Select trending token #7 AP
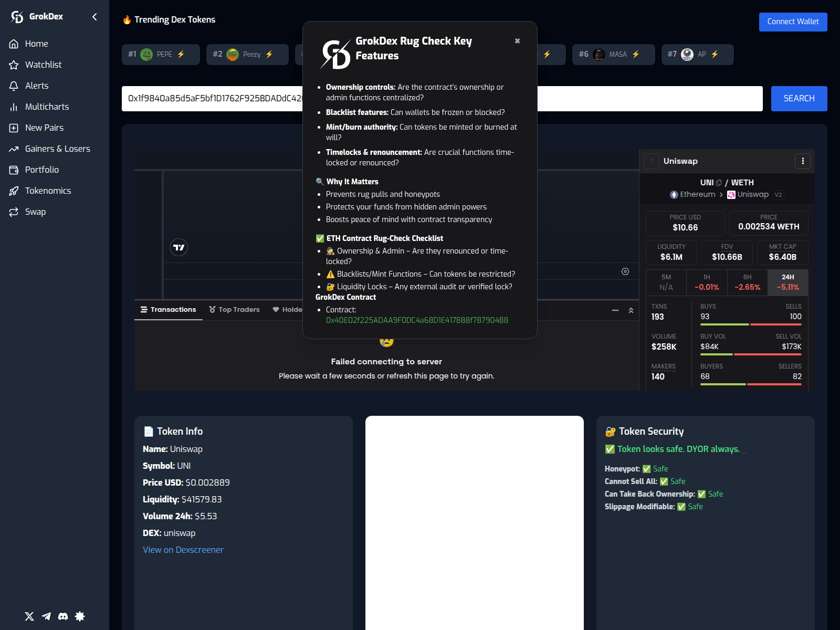This screenshot has width=840, height=630. (x=697, y=54)
